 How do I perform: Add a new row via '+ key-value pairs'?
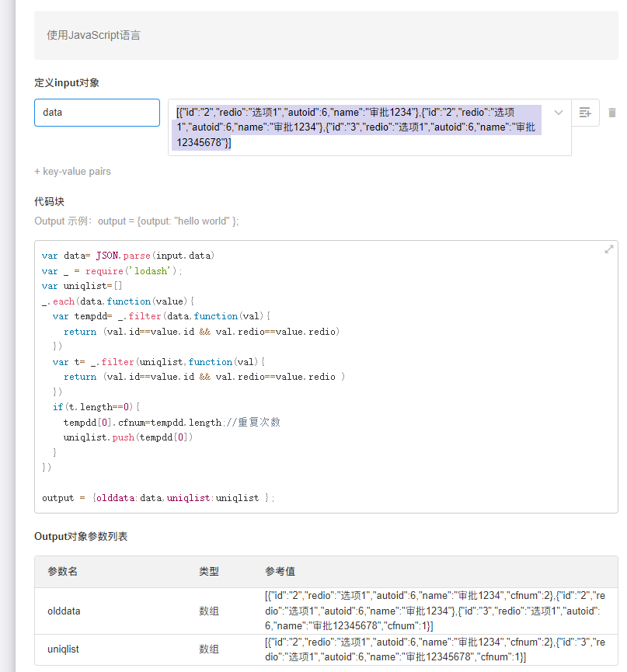pyautogui.click(x=72, y=172)
